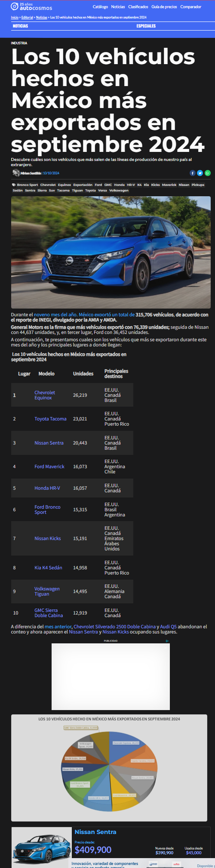Share article on Facebook
This screenshot has height=868, width=215.
click(x=193, y=173)
